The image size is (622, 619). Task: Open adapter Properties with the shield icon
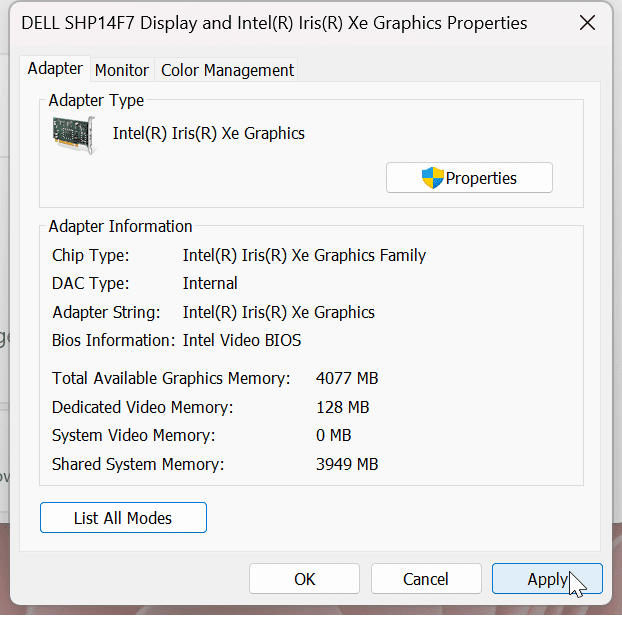pos(469,178)
